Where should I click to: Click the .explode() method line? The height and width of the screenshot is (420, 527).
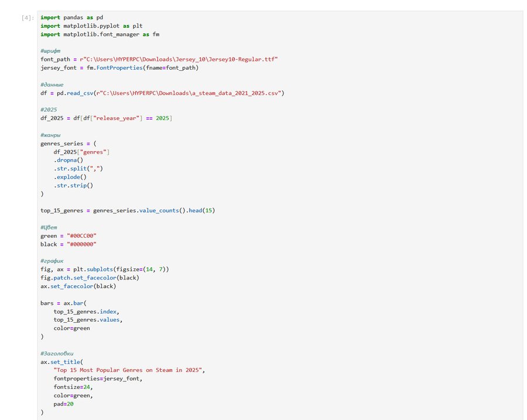[x=70, y=177]
